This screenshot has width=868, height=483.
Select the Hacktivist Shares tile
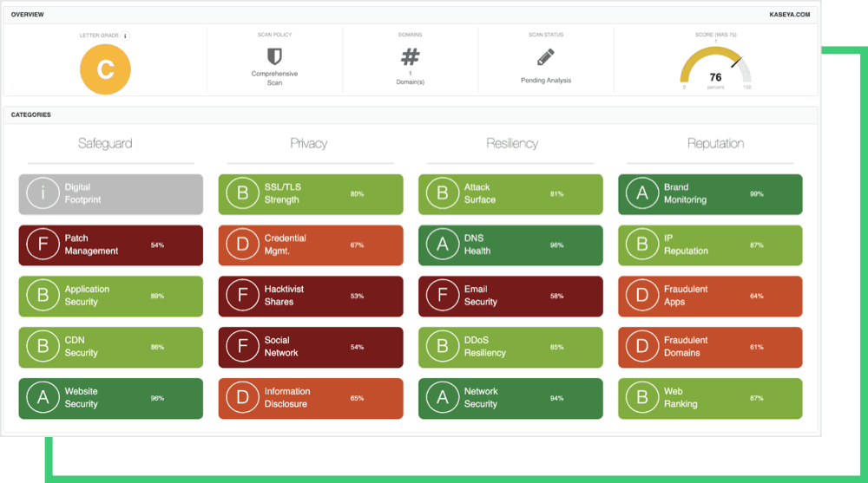311,296
